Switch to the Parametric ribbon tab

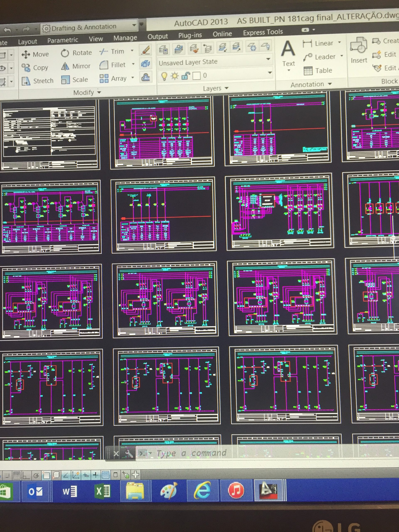[63, 40]
